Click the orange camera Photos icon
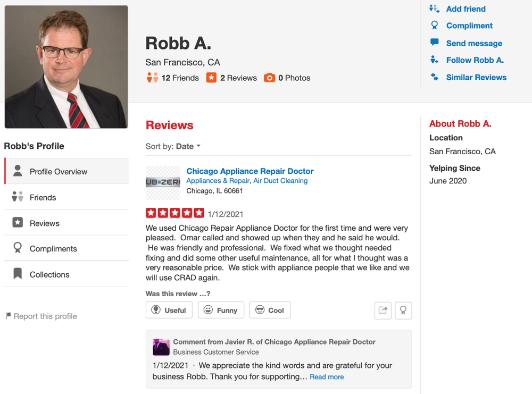Screen dimensions: 532x394 tap(270, 78)
